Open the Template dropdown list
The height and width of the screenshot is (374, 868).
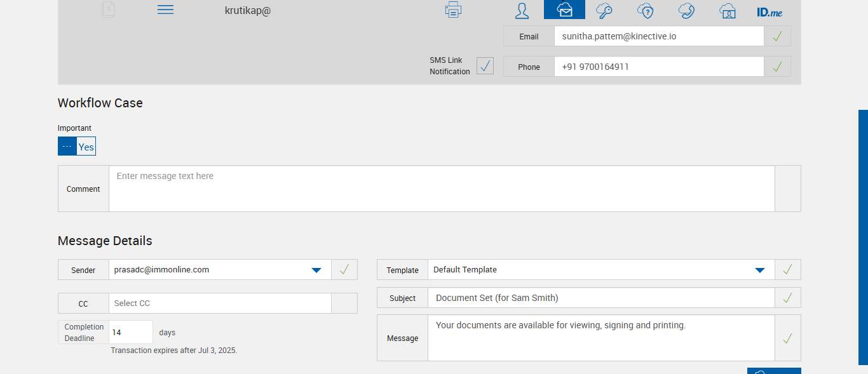point(759,270)
